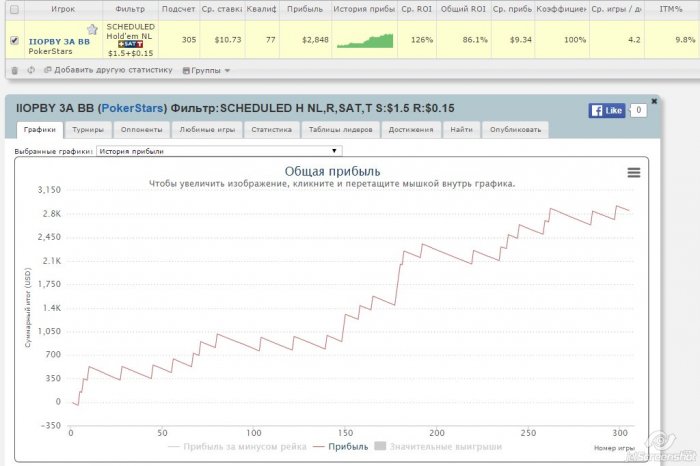Image resolution: width=700 pixels, height=466 pixels.
Task: Open the Таблицы лидеров tab
Action: 341,129
